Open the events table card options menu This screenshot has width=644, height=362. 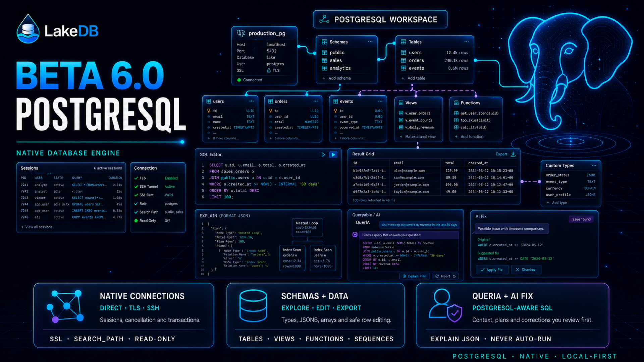[x=380, y=101]
